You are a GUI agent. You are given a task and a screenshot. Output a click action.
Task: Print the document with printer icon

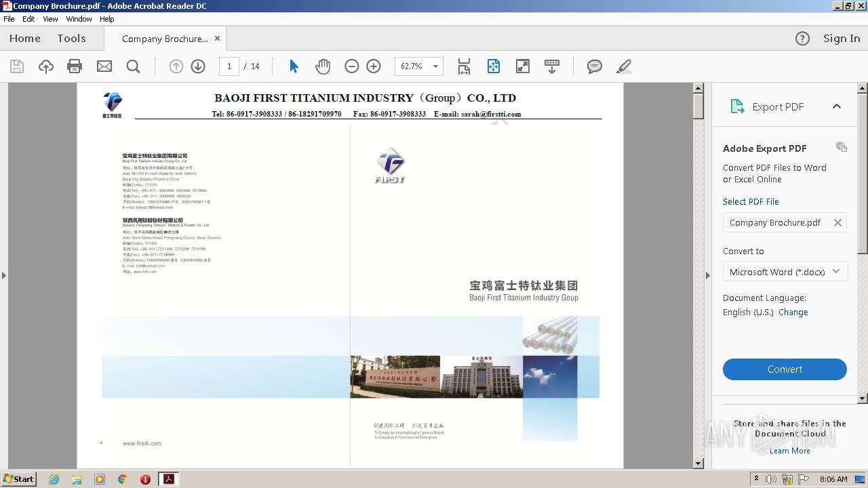pyautogui.click(x=75, y=66)
